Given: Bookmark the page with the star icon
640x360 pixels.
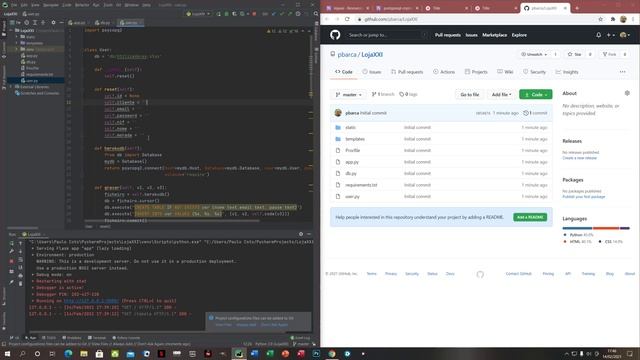Looking at the screenshot, I should pyautogui.click(x=600, y=19).
